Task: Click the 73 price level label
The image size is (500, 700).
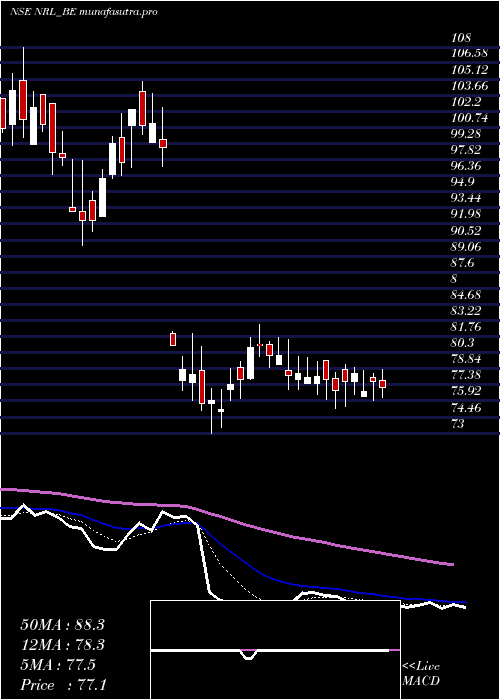Action: [x=458, y=424]
